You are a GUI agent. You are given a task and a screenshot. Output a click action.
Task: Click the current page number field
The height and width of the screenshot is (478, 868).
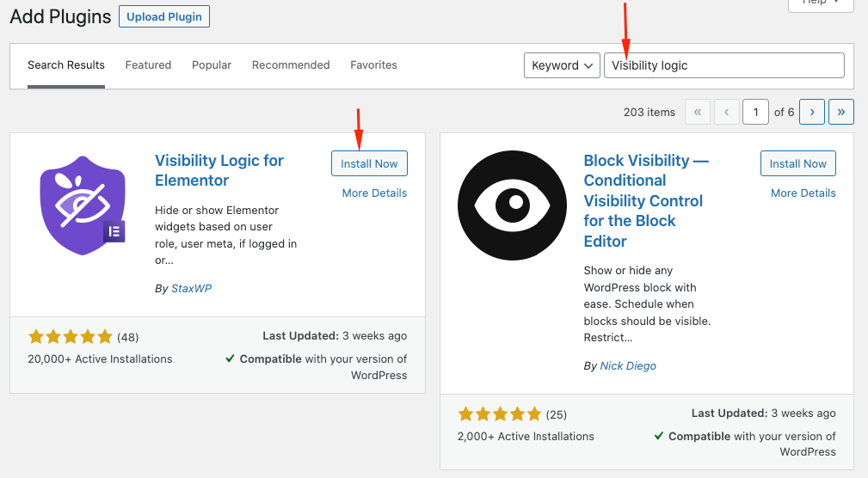click(755, 112)
